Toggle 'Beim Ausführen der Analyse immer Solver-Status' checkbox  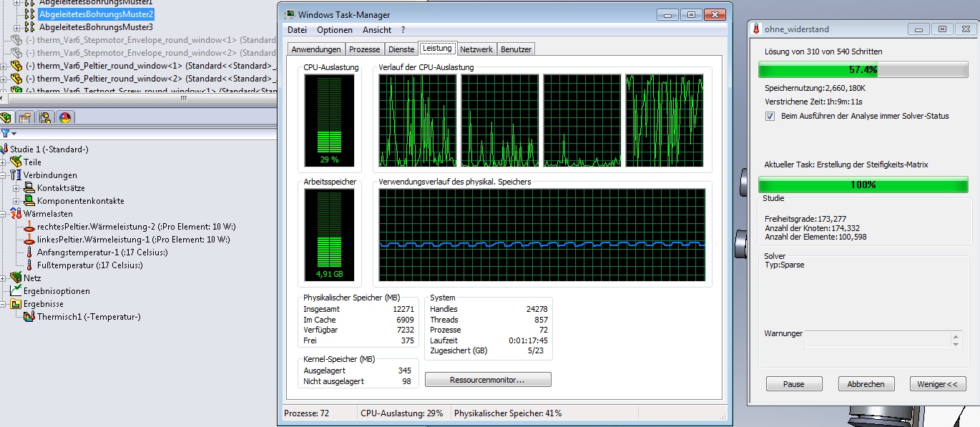click(x=770, y=116)
